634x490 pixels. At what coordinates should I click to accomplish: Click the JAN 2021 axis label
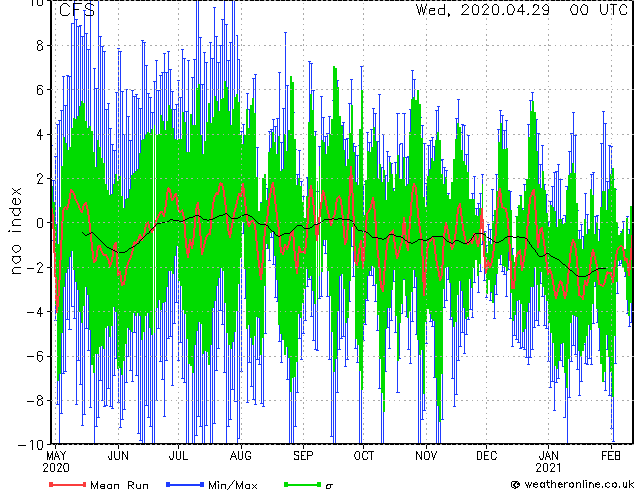click(x=548, y=462)
